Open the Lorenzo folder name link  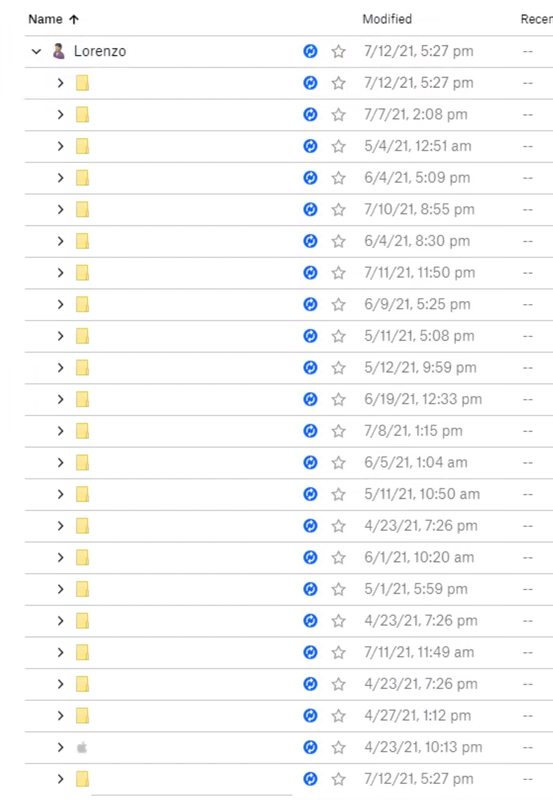(x=100, y=51)
